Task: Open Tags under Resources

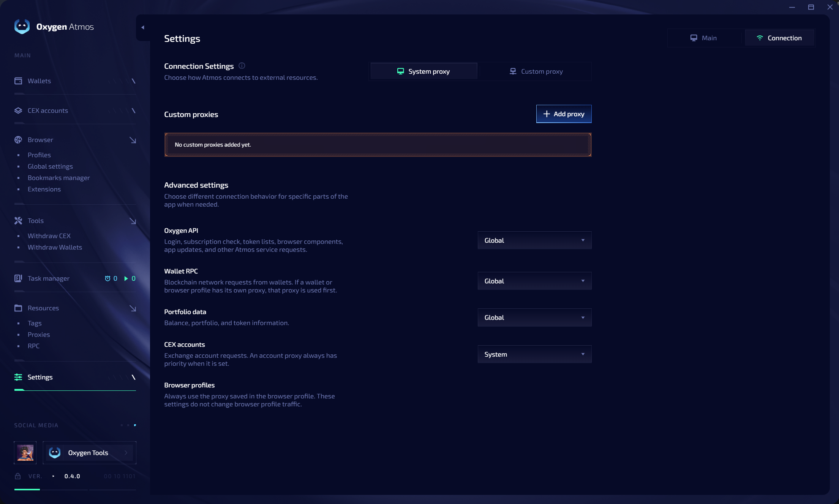Action: pyautogui.click(x=35, y=323)
